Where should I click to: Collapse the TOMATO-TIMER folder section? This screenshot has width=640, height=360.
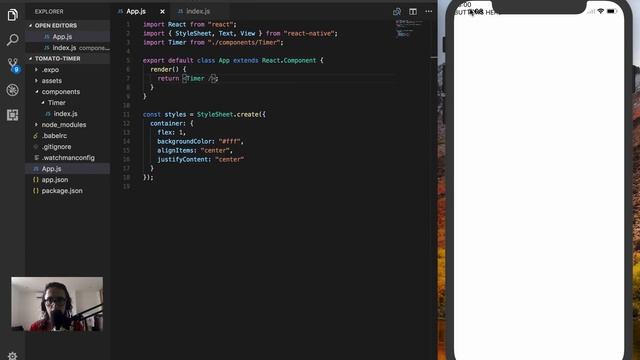[68, 58]
